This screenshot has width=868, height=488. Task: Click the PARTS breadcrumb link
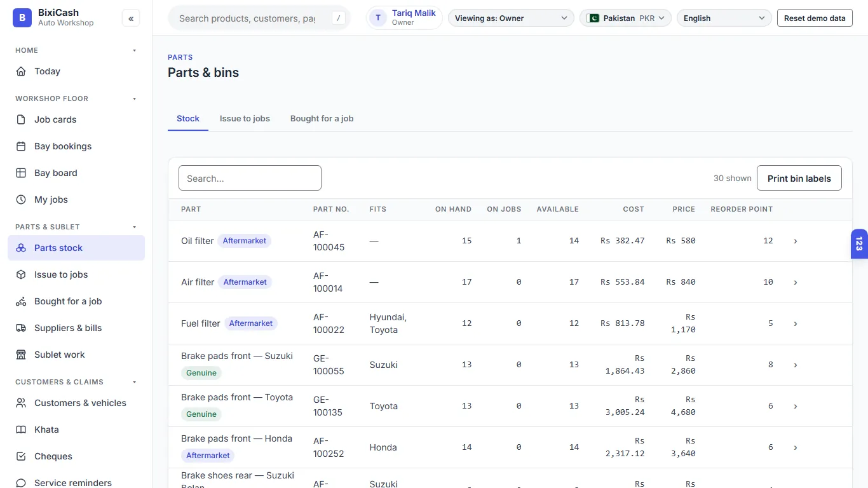180,57
